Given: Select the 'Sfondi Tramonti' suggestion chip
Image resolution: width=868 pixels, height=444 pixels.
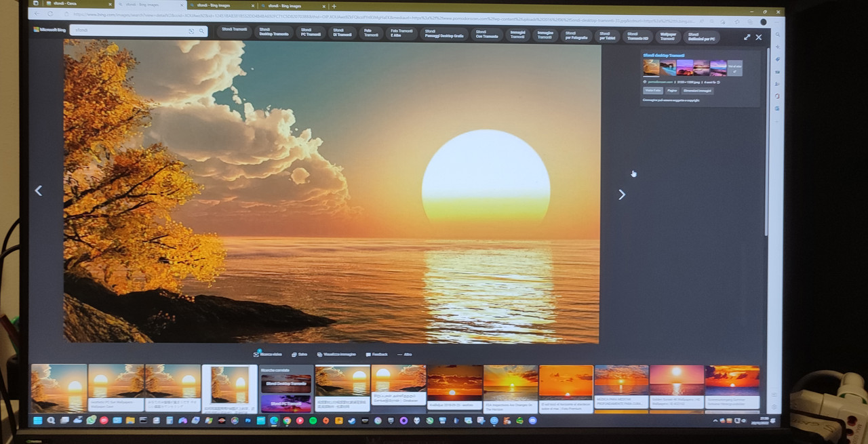Looking at the screenshot, I should click(234, 31).
